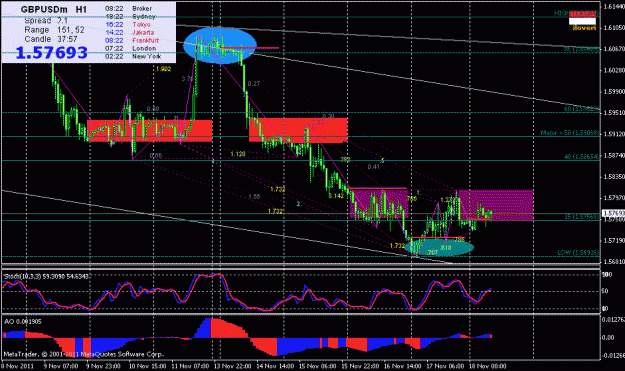Click the yellow 3.142 ratio label
This screenshot has height=371, width=625.
click(x=336, y=196)
